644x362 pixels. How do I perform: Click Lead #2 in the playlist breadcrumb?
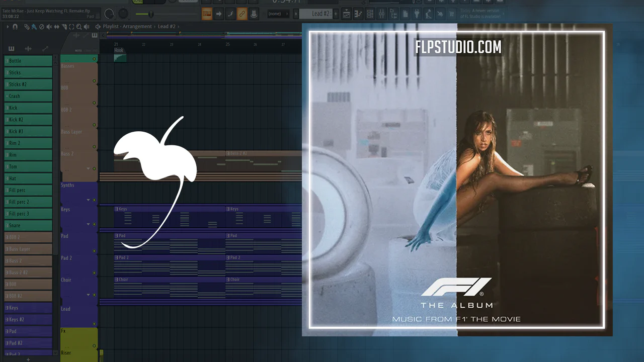(x=167, y=26)
